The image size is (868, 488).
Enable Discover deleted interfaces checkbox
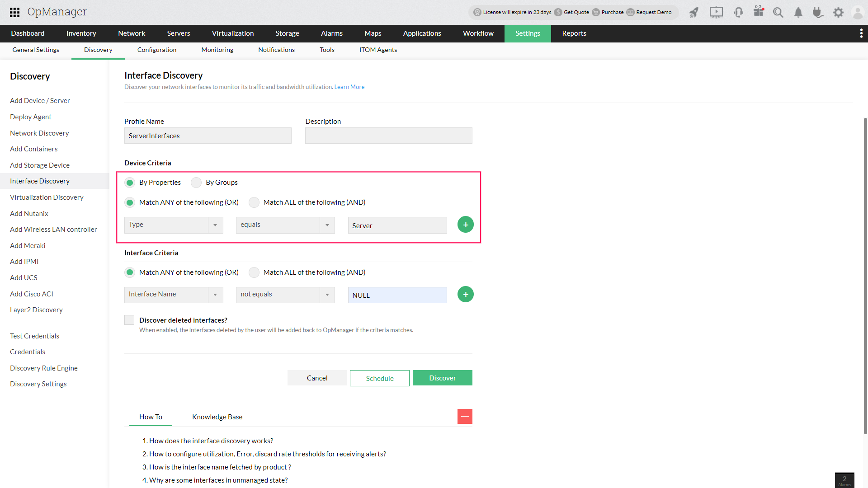(129, 320)
